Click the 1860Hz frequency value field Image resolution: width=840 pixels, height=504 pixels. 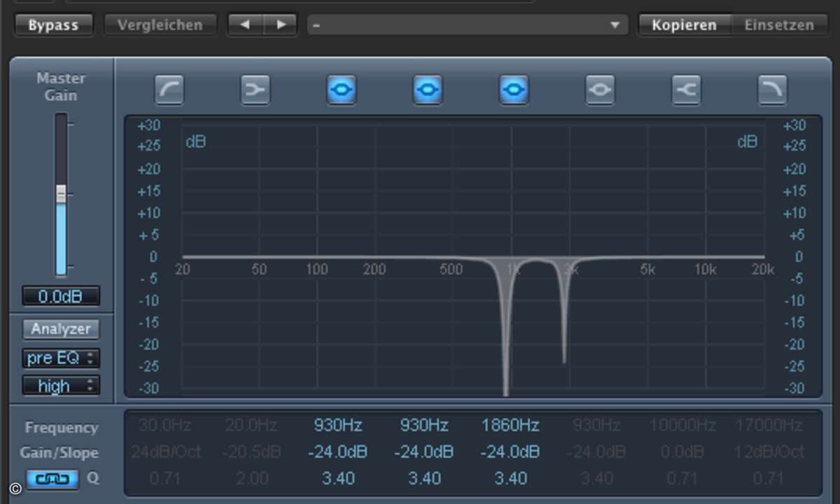tap(510, 425)
